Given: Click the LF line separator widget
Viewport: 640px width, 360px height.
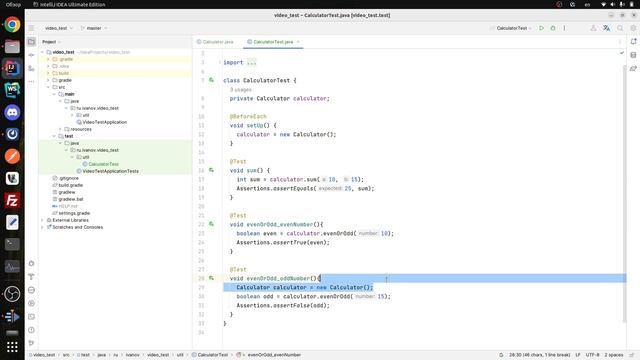Looking at the screenshot, I should 578,355.
